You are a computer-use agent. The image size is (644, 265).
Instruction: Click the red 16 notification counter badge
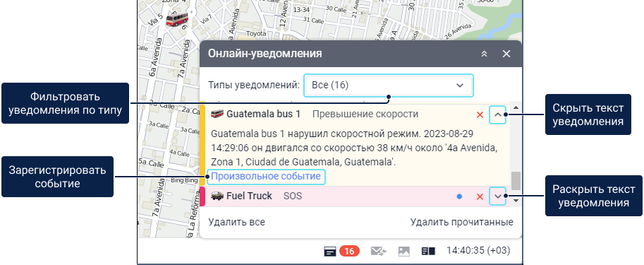pos(350,251)
